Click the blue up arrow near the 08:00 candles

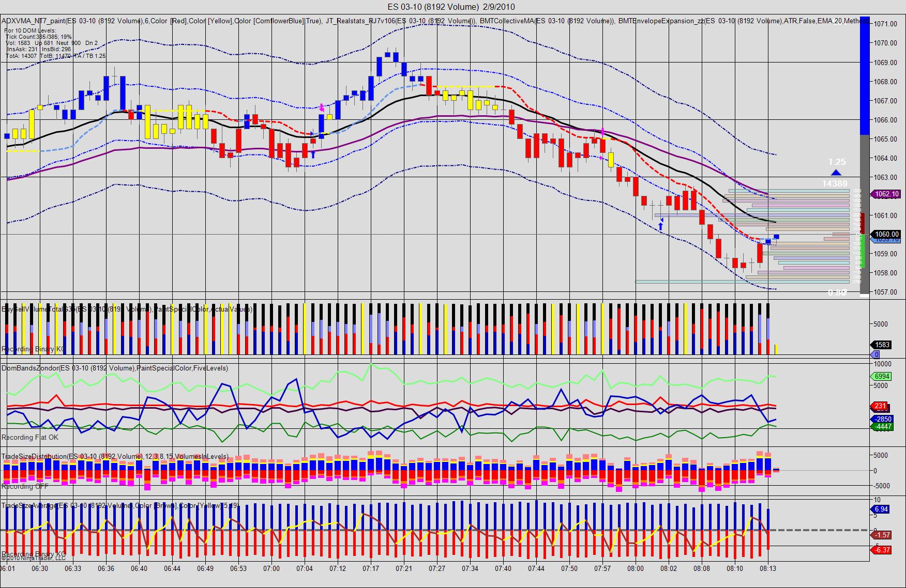tap(661, 225)
